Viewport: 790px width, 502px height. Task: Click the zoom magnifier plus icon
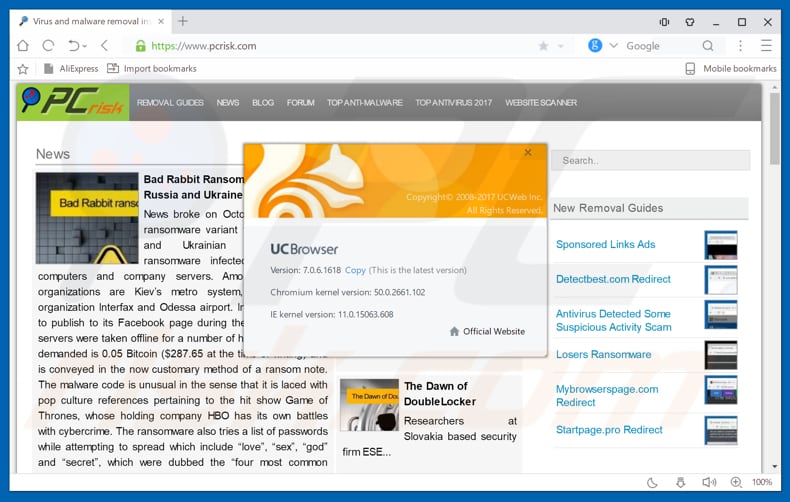pos(736,482)
